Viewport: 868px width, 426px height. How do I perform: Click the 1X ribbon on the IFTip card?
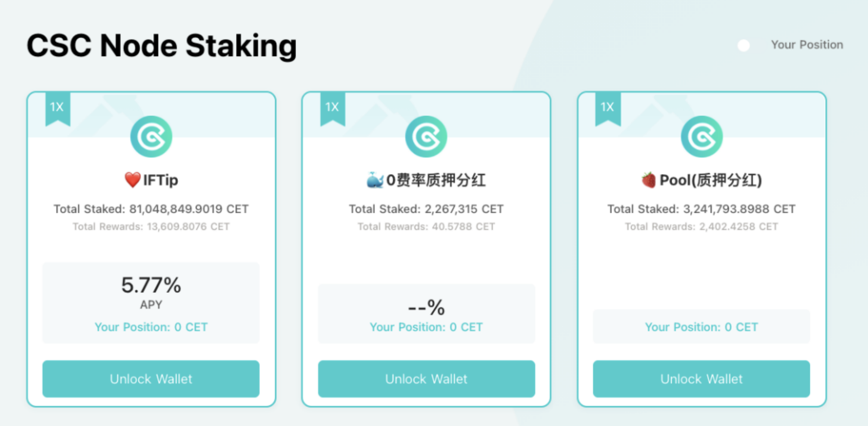[x=58, y=107]
